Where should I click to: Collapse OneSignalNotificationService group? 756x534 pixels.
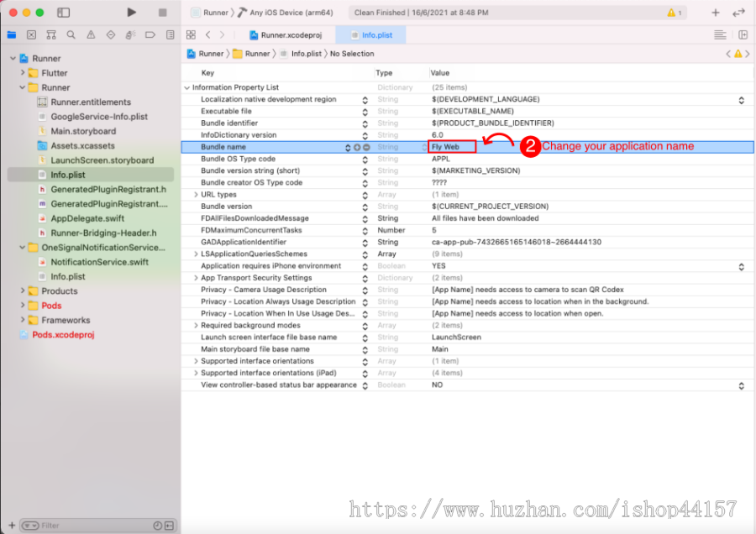tap(23, 247)
